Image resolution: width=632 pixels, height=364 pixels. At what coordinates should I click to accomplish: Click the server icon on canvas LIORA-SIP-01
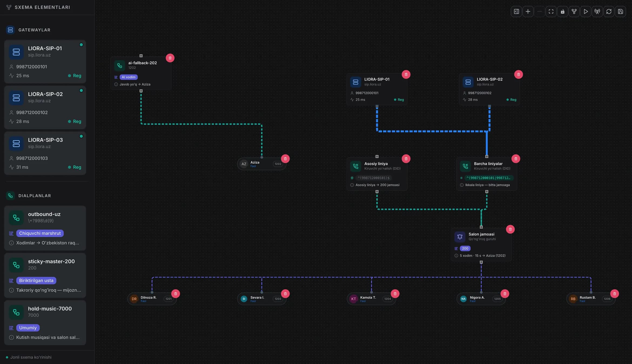pos(356,82)
